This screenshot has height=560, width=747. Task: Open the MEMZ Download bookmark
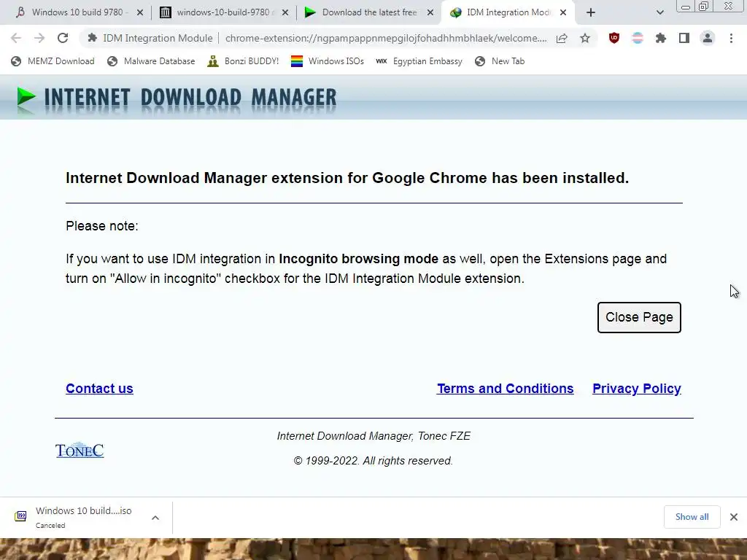pos(53,61)
